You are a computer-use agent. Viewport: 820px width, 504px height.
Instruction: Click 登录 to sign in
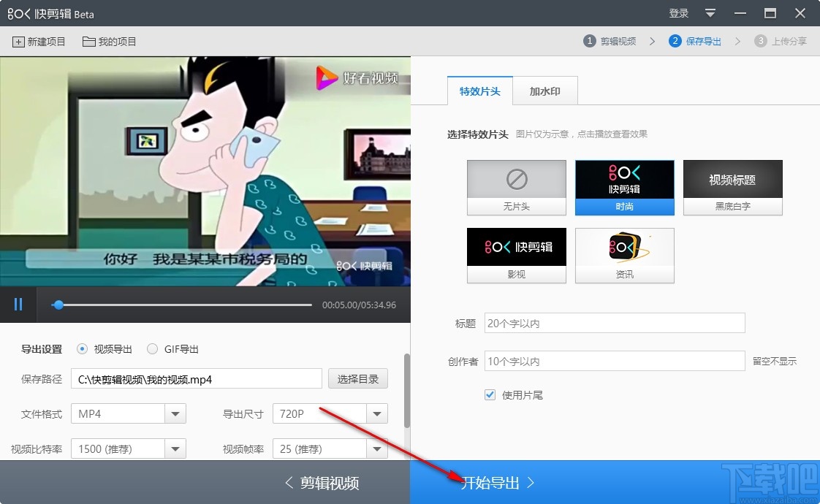[x=679, y=14]
